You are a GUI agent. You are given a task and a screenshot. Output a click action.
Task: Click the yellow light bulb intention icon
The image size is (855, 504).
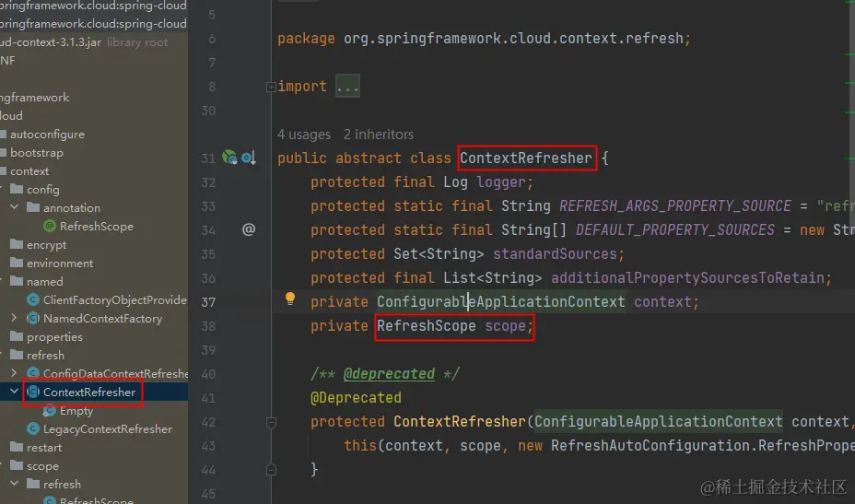pyautogui.click(x=290, y=299)
